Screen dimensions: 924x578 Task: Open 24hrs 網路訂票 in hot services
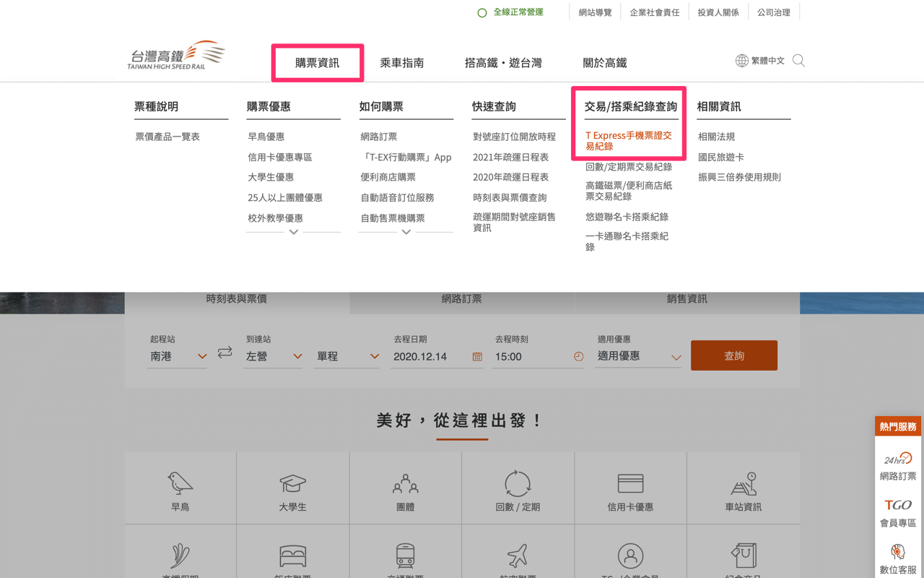point(898,466)
